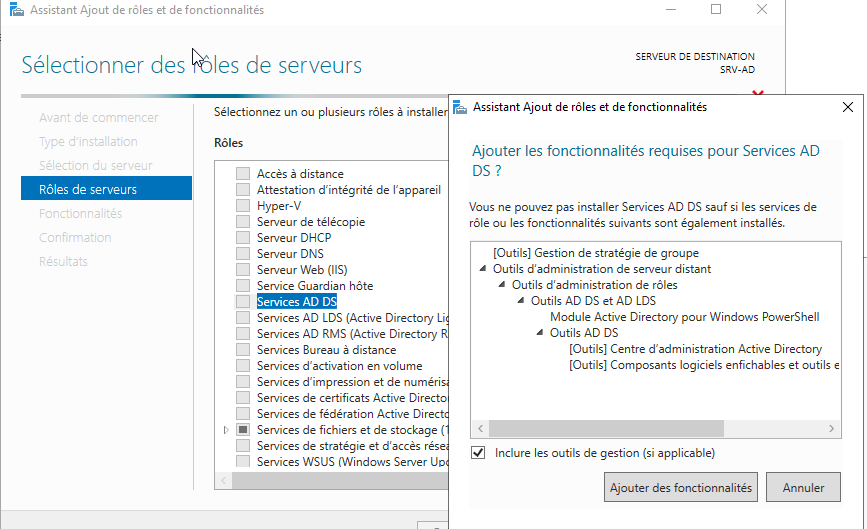
Task: Click the wizard icon in main title bar
Action: [15, 10]
